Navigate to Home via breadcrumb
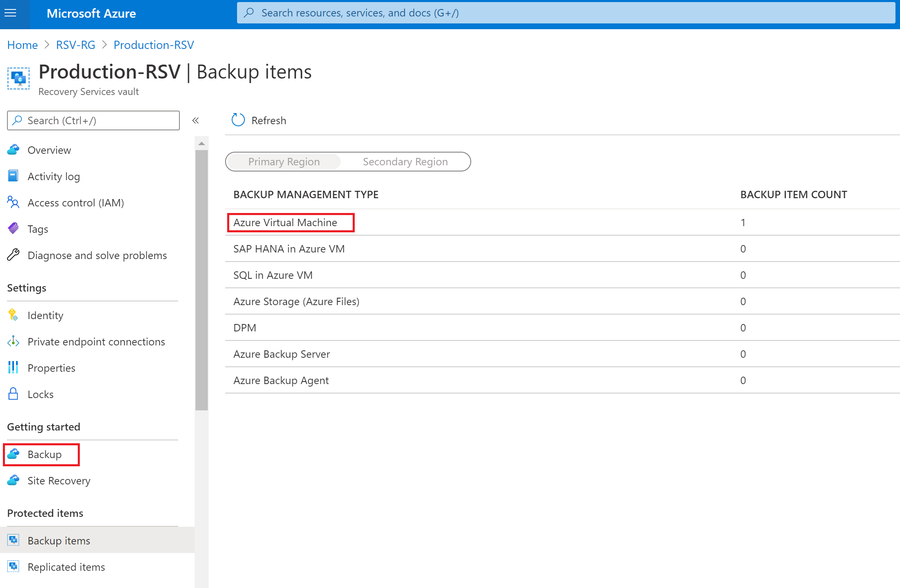The width and height of the screenshot is (900, 588). pos(22,44)
